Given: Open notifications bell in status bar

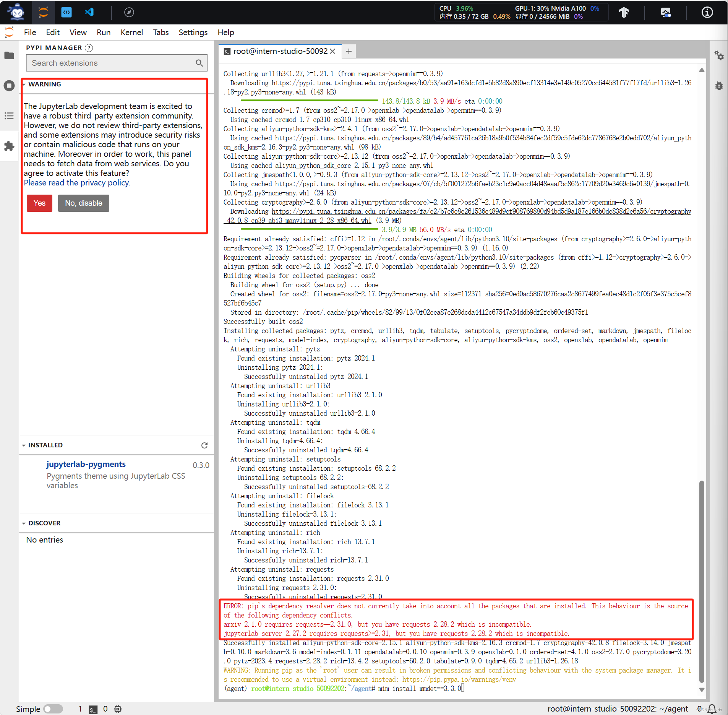Looking at the screenshot, I should tap(712, 709).
